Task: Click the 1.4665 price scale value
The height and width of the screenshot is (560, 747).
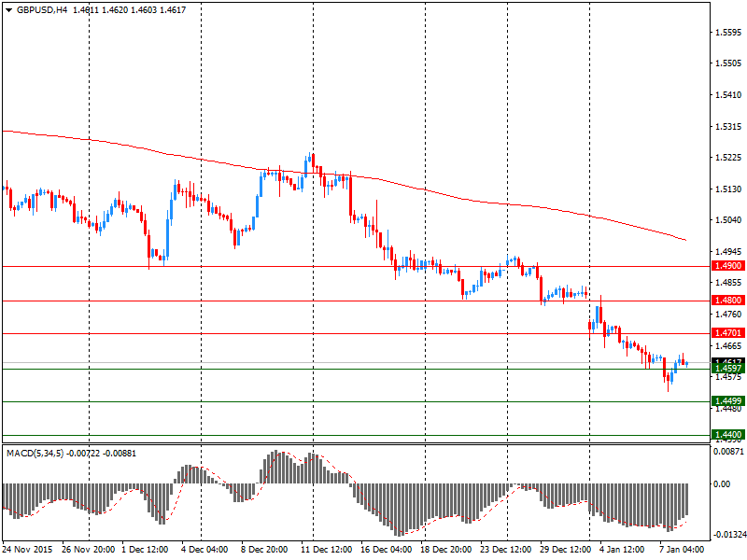Action: [729, 345]
